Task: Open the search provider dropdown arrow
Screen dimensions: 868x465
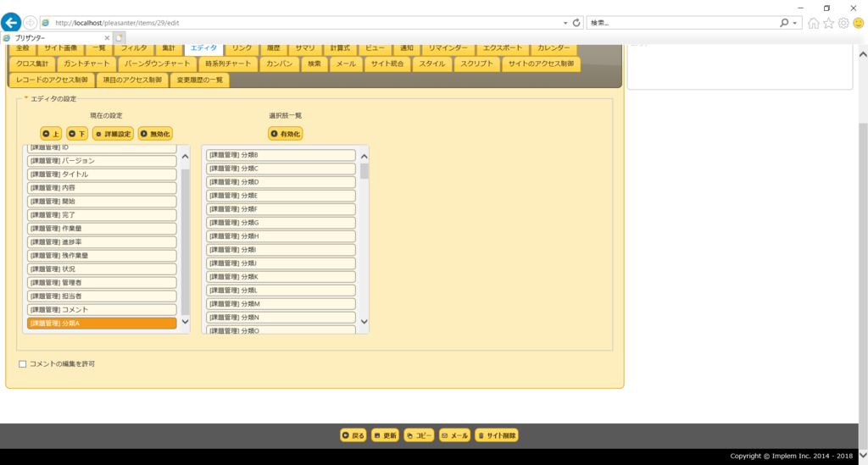Action: pos(794,23)
